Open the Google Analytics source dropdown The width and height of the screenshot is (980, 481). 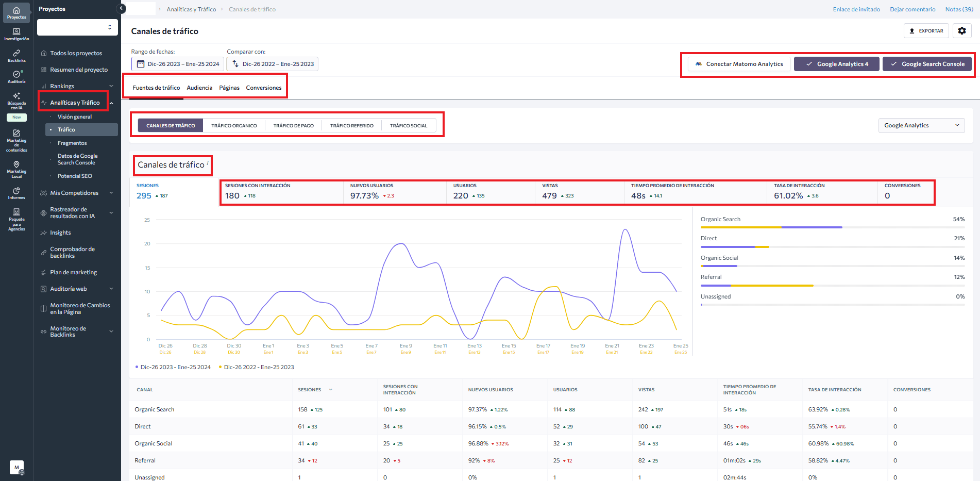pyautogui.click(x=921, y=125)
